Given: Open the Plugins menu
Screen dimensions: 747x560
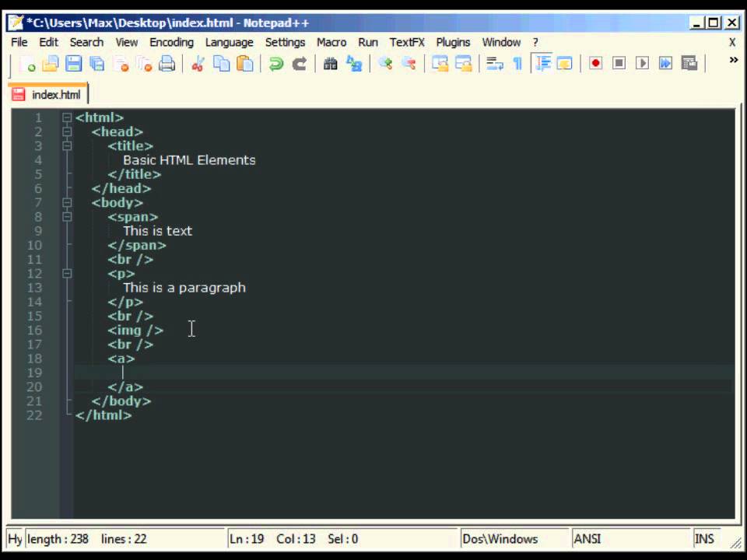Looking at the screenshot, I should click(453, 42).
